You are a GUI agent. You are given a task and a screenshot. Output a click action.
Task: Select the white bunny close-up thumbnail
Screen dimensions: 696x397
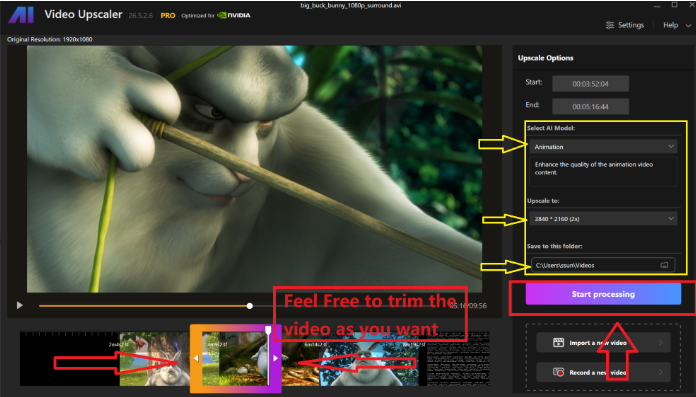pyautogui.click(x=368, y=359)
